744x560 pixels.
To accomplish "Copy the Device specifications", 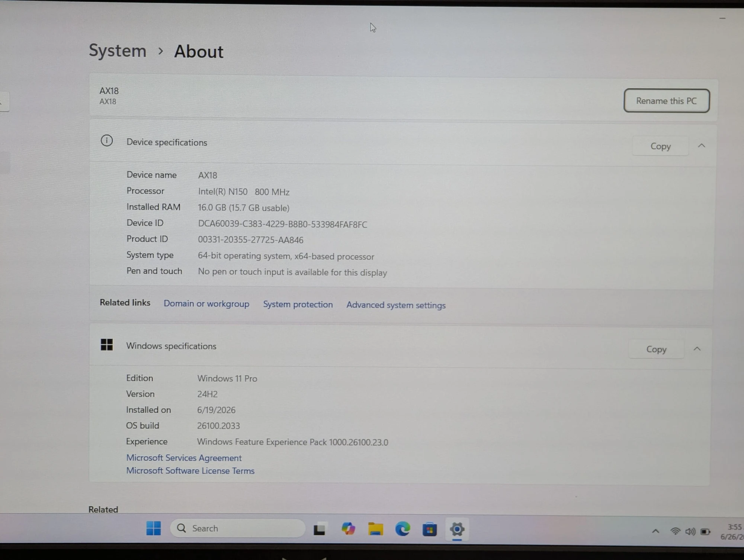I will [x=660, y=146].
